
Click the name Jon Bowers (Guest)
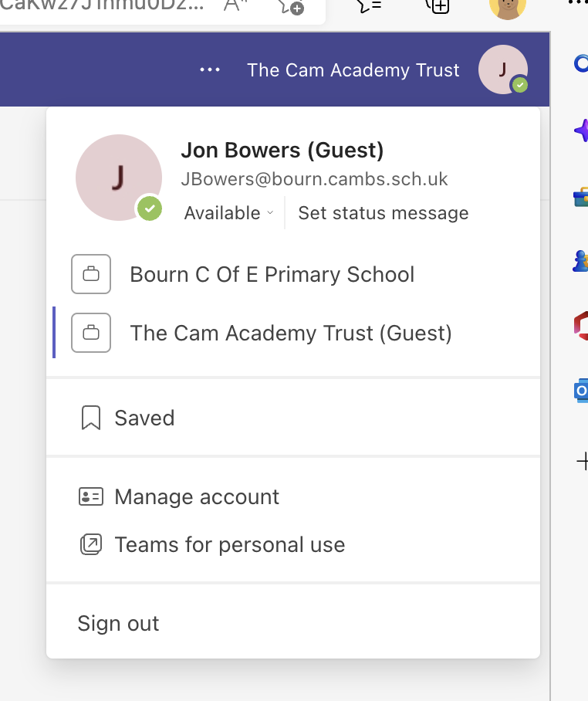coord(282,151)
